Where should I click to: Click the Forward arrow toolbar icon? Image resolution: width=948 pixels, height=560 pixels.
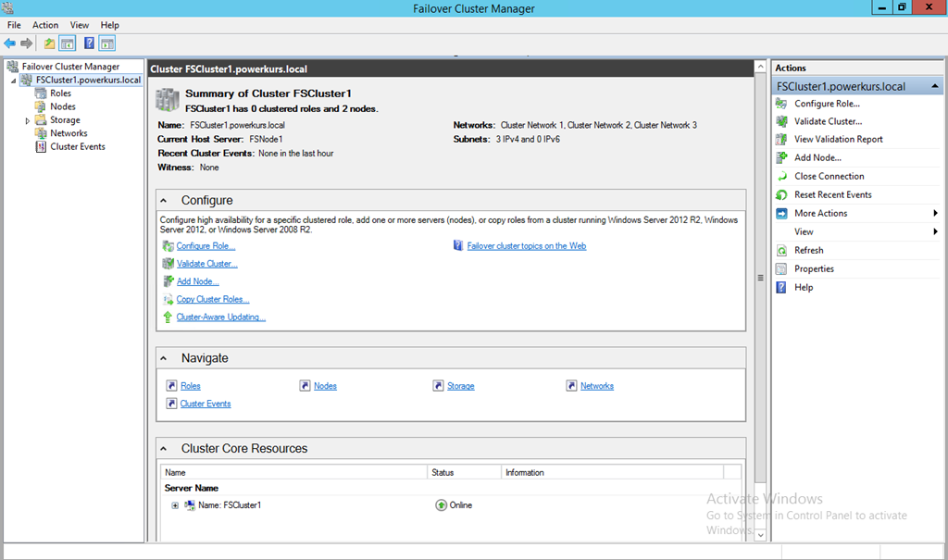(26, 44)
